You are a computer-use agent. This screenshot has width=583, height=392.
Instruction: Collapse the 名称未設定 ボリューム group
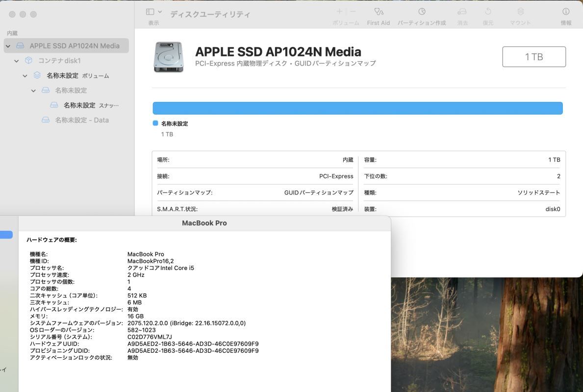pyautogui.click(x=25, y=75)
